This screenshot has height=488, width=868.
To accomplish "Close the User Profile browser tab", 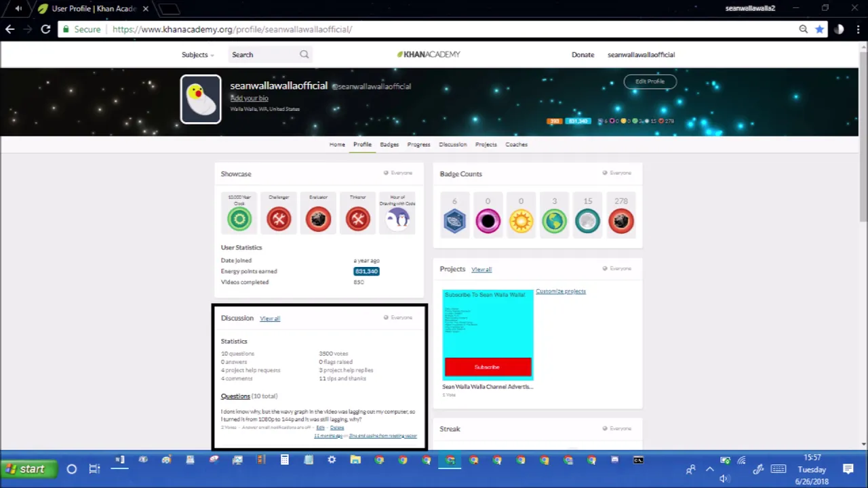I will click(x=145, y=9).
